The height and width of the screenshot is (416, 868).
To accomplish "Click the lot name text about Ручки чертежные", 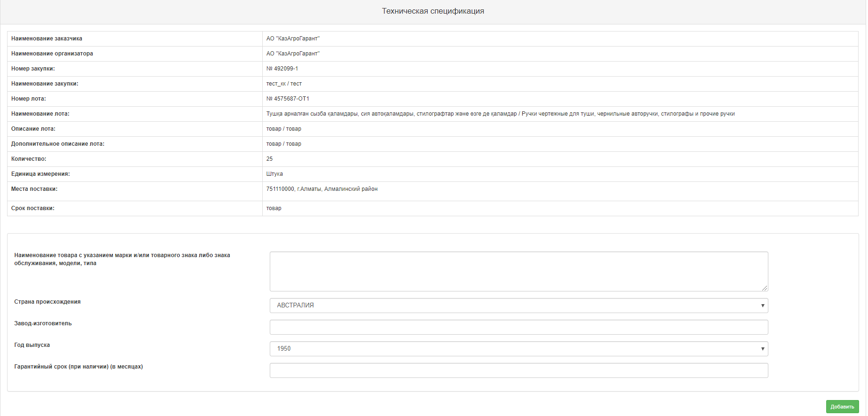I will click(500, 114).
